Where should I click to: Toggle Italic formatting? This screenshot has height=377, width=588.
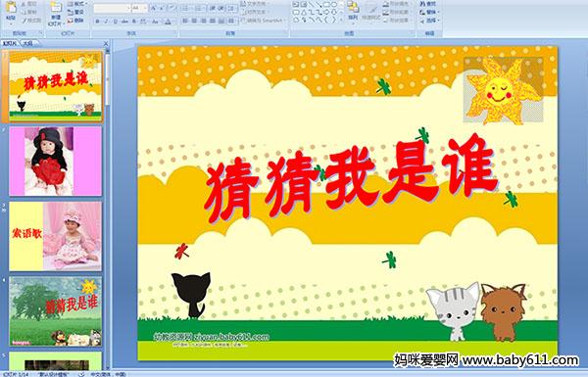(x=106, y=22)
